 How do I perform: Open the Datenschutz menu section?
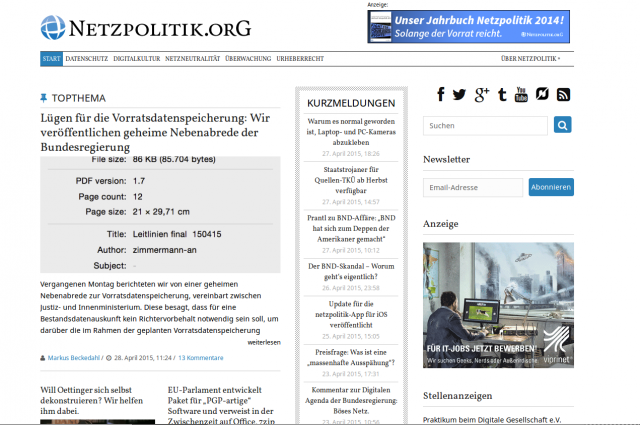(x=87, y=59)
